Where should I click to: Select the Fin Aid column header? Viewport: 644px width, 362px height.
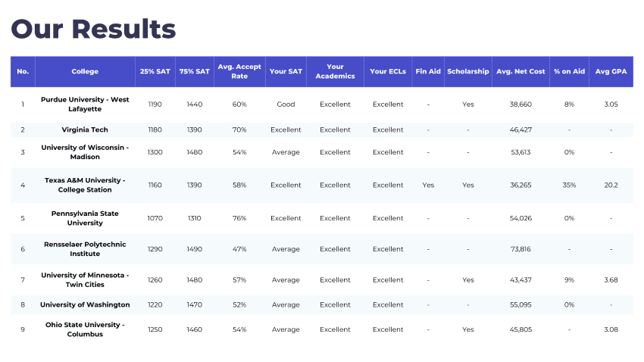[x=428, y=71]
